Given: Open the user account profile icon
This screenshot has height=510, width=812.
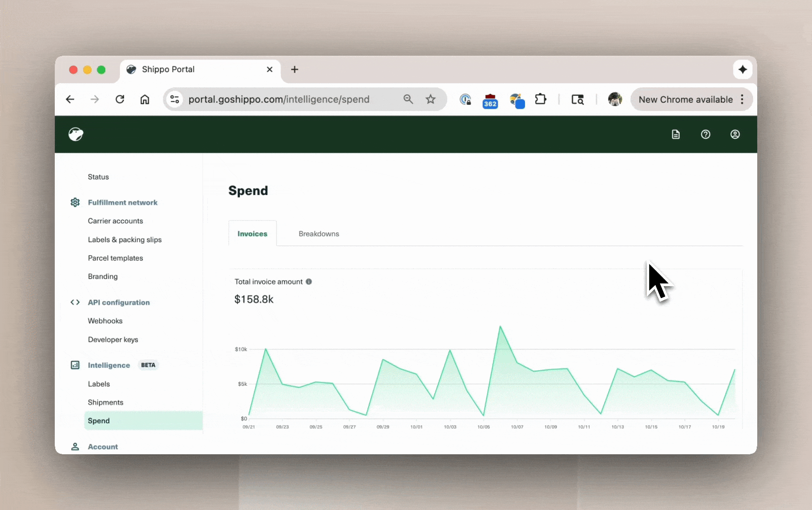Looking at the screenshot, I should (735, 135).
